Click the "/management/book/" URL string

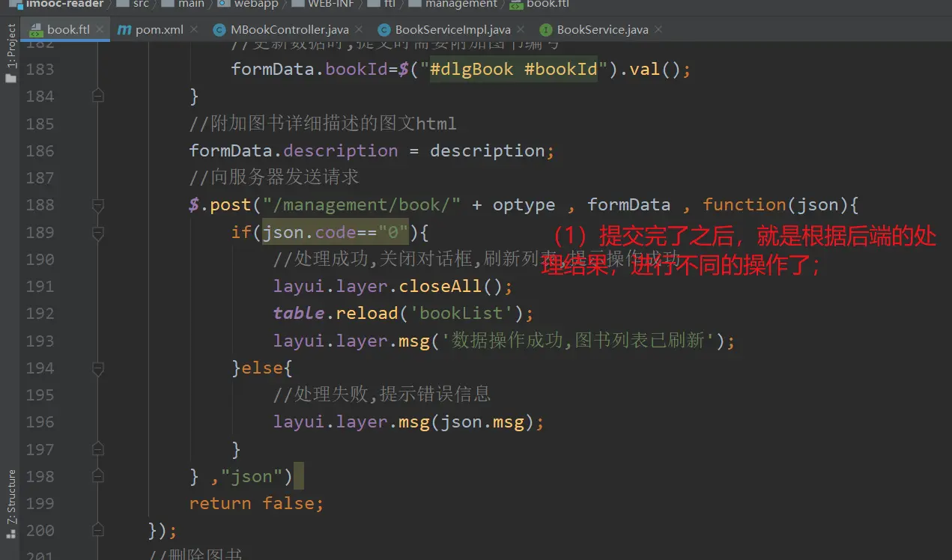point(362,205)
